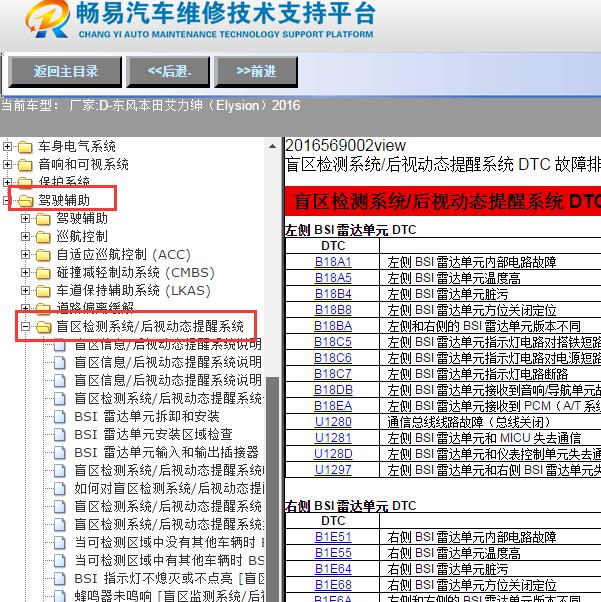Screen dimensions: 601x602
Task: Open the B1E64 DTC link
Action: click(x=333, y=569)
